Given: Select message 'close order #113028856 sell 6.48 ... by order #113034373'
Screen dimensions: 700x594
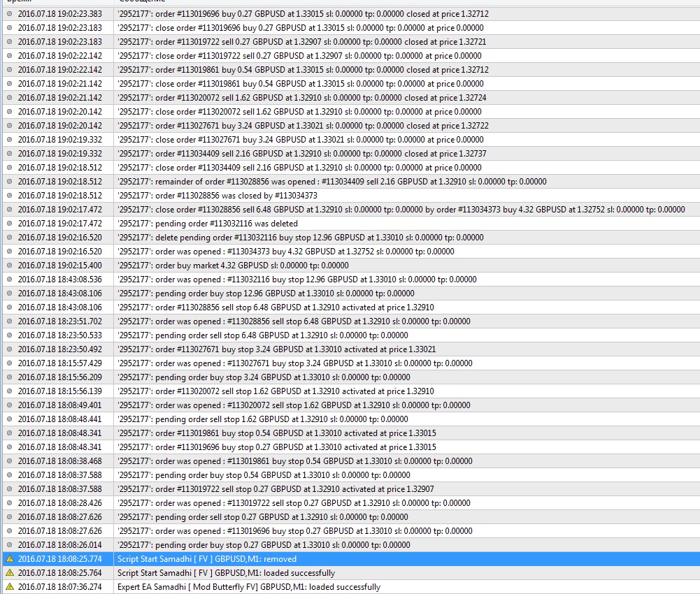Looking at the screenshot, I should point(401,210).
